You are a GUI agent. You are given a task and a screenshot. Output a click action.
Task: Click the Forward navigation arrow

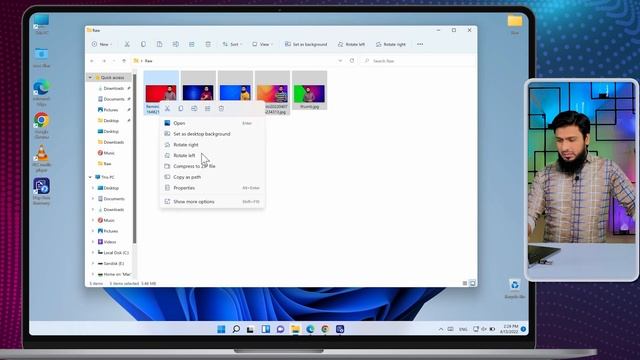click(x=104, y=61)
